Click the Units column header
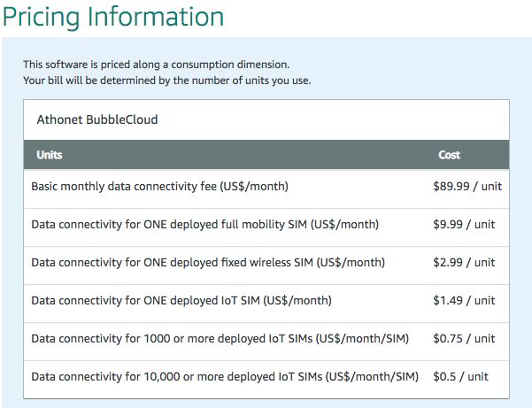 50,155
